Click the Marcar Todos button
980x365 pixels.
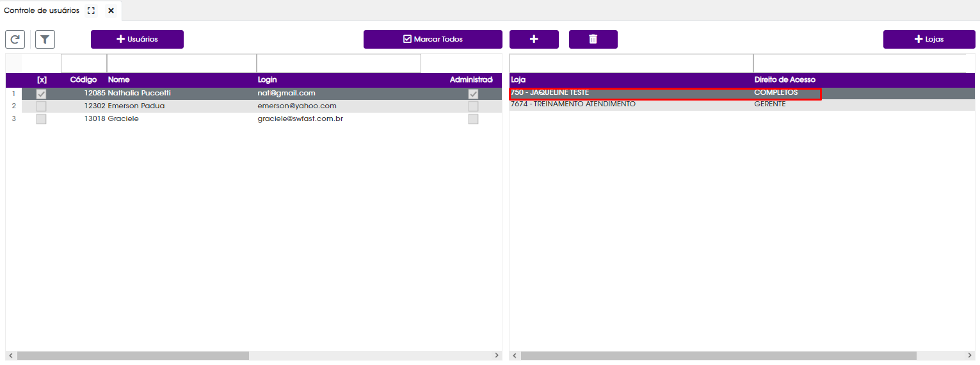433,39
